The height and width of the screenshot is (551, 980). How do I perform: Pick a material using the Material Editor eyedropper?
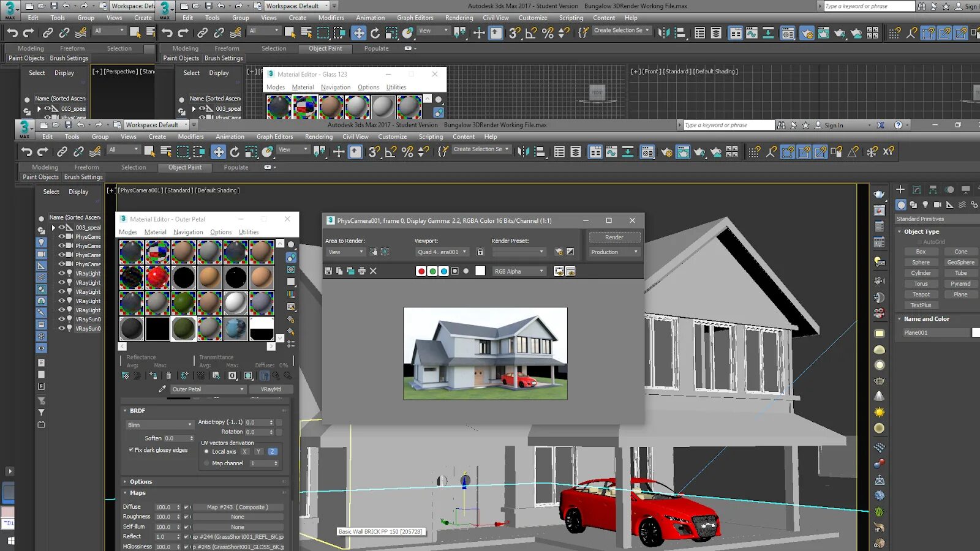click(x=162, y=388)
